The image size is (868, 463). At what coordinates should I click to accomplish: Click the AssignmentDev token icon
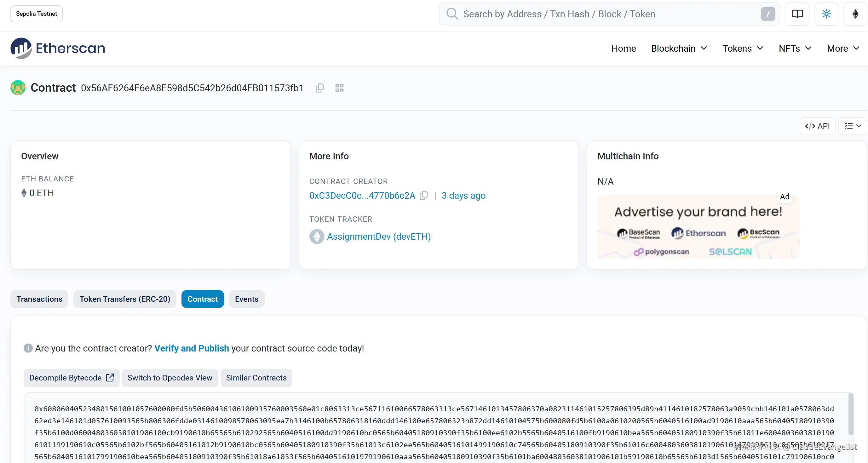316,237
